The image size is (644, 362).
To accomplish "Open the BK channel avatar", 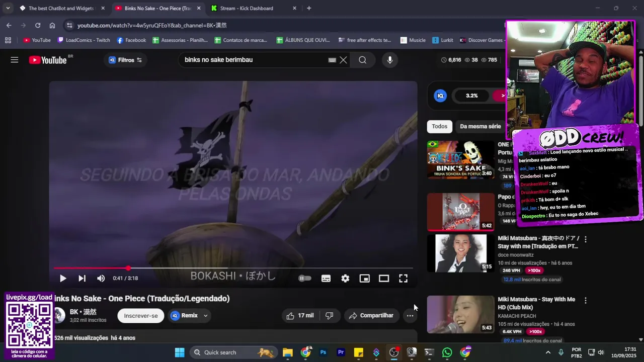I will (59, 315).
